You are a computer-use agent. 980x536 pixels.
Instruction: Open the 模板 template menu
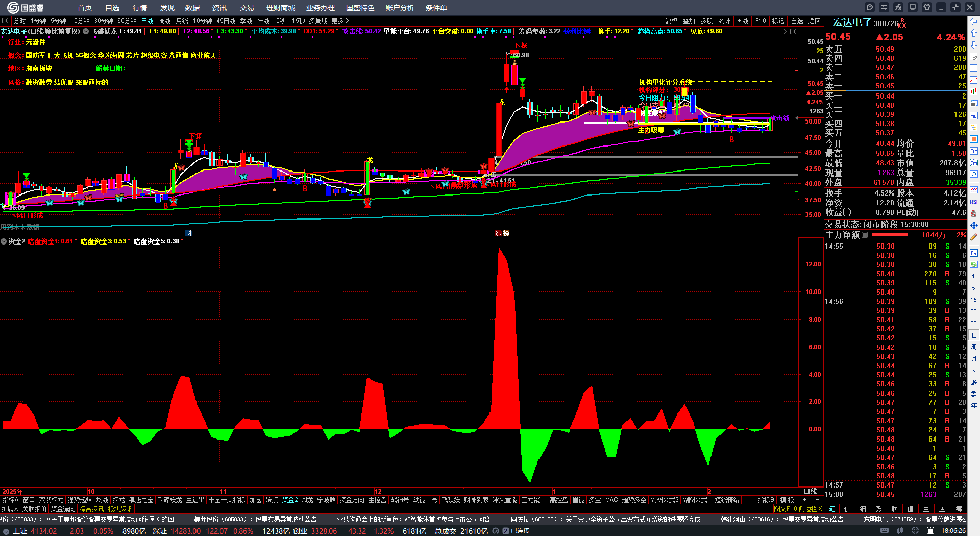click(x=787, y=500)
